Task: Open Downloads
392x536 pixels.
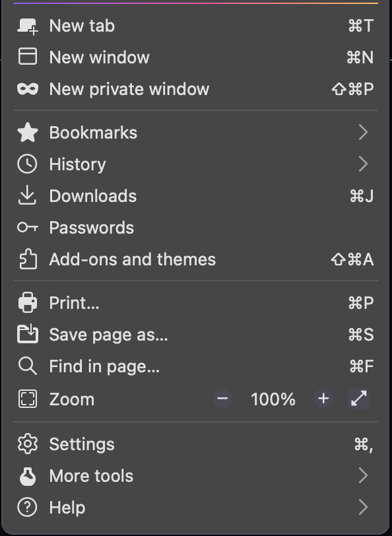Action: (x=92, y=195)
